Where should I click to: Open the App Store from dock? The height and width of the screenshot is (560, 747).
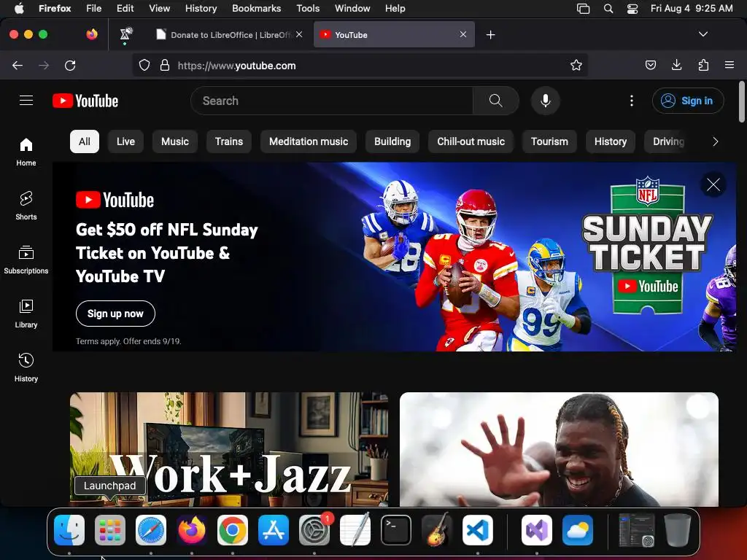pyautogui.click(x=274, y=530)
